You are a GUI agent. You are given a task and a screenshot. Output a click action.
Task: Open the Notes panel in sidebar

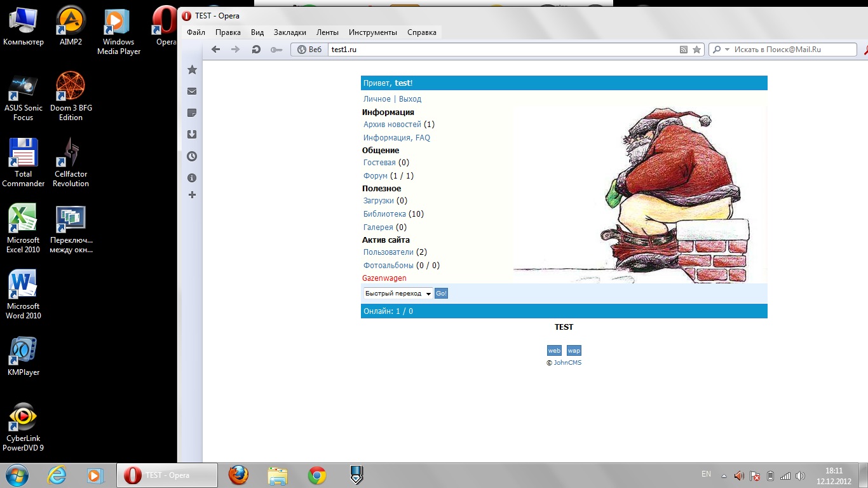(x=192, y=113)
